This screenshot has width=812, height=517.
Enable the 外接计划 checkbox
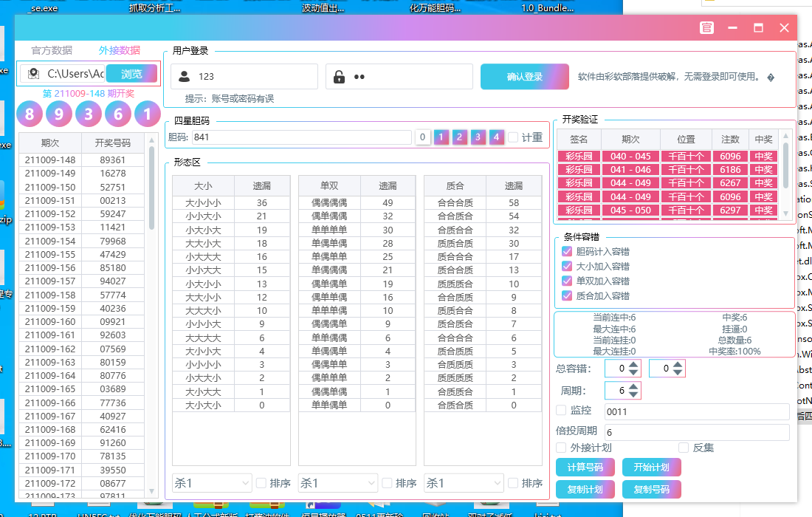(561, 448)
